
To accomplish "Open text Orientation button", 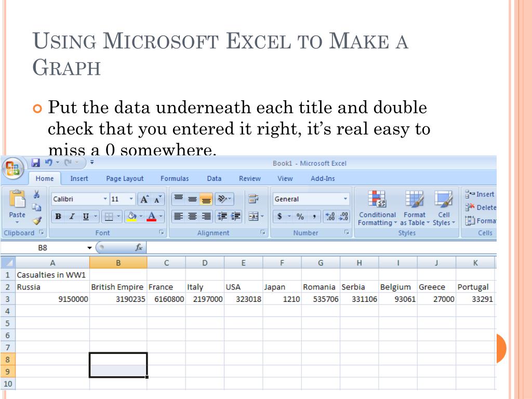I will pyautogui.click(x=224, y=199).
